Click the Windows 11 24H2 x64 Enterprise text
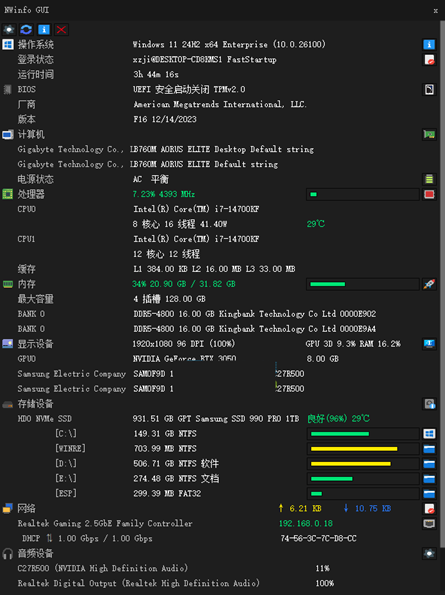445x595 pixels. [x=229, y=44]
